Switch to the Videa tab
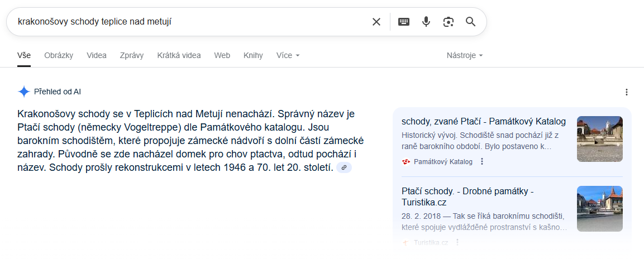The image size is (644, 259). click(x=97, y=55)
